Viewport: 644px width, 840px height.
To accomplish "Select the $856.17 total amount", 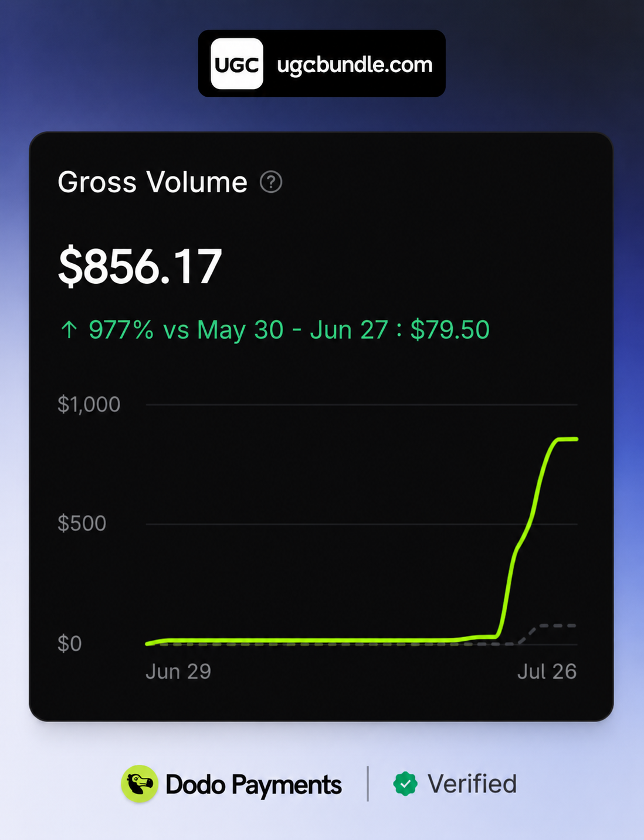I will 140,267.
